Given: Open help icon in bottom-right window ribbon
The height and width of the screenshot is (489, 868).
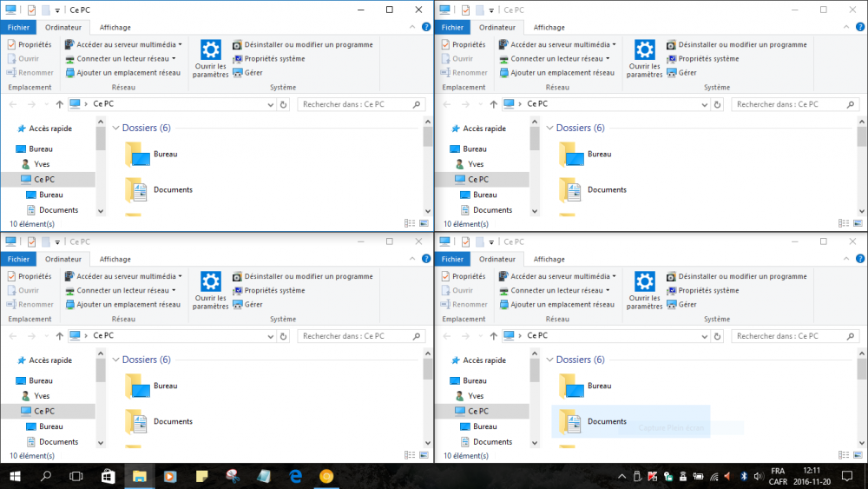Looking at the screenshot, I should pos(859,258).
